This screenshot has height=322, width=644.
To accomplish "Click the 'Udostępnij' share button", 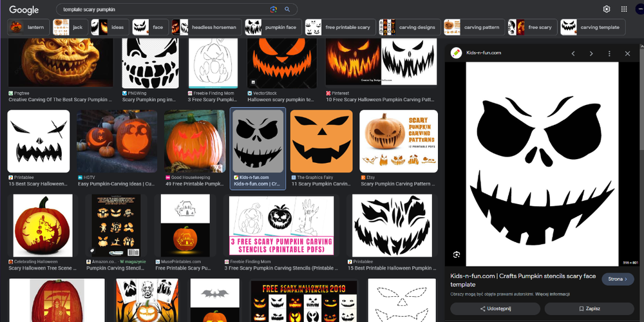I will [x=495, y=308].
